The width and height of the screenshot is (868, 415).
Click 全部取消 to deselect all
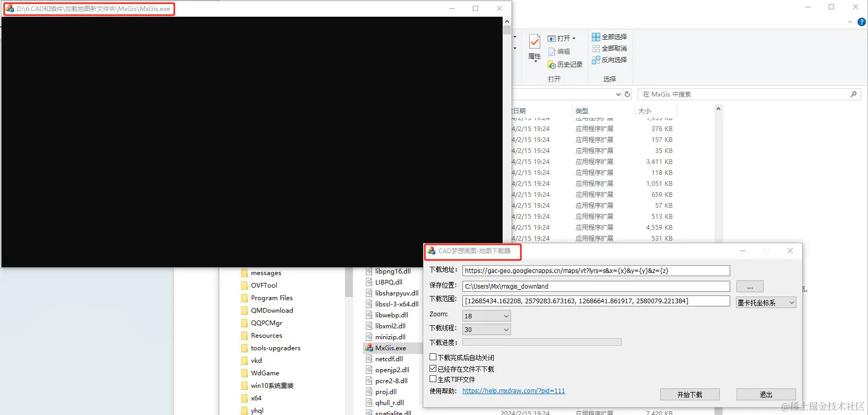click(x=609, y=49)
